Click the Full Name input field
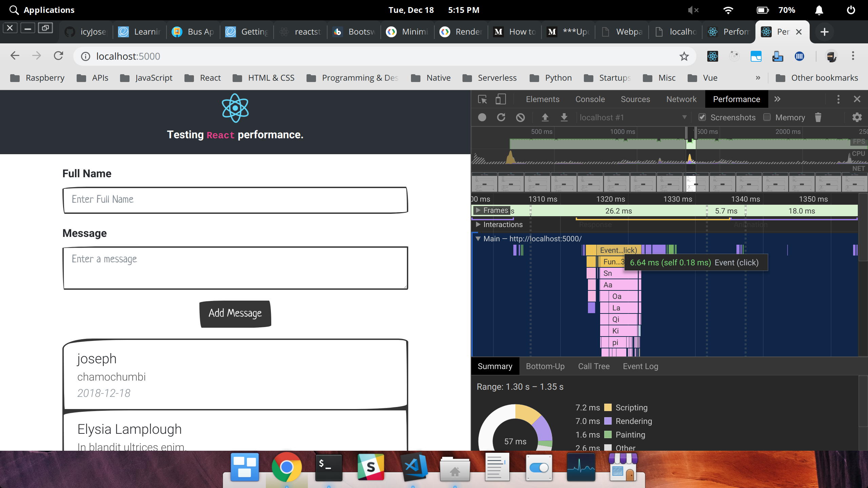 (236, 200)
